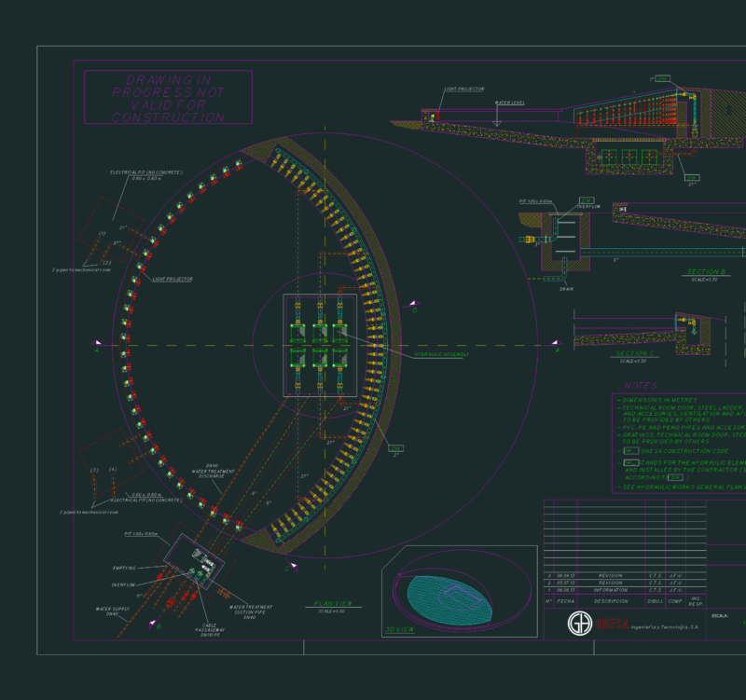Click the GHESA company logo
Screen dimensions: 746x700
580,623
